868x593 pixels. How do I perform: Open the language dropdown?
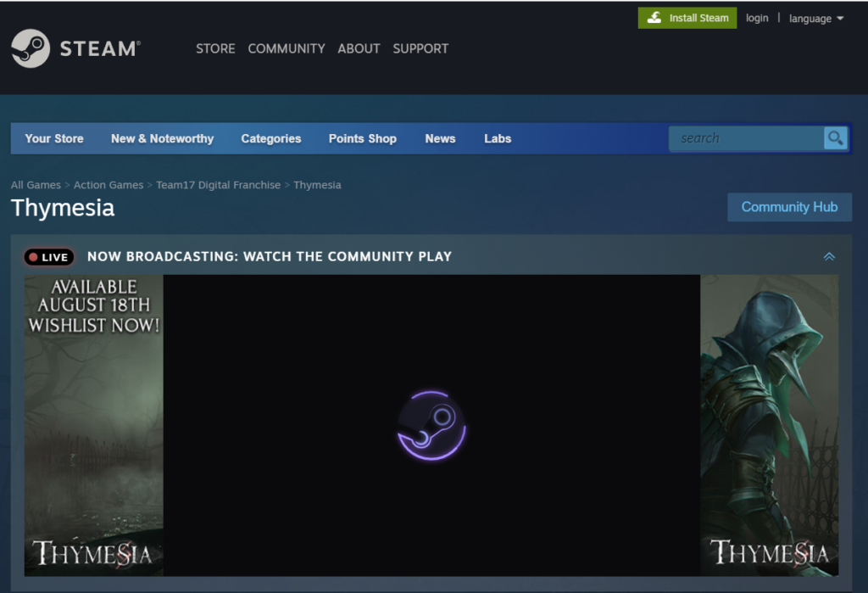(816, 19)
